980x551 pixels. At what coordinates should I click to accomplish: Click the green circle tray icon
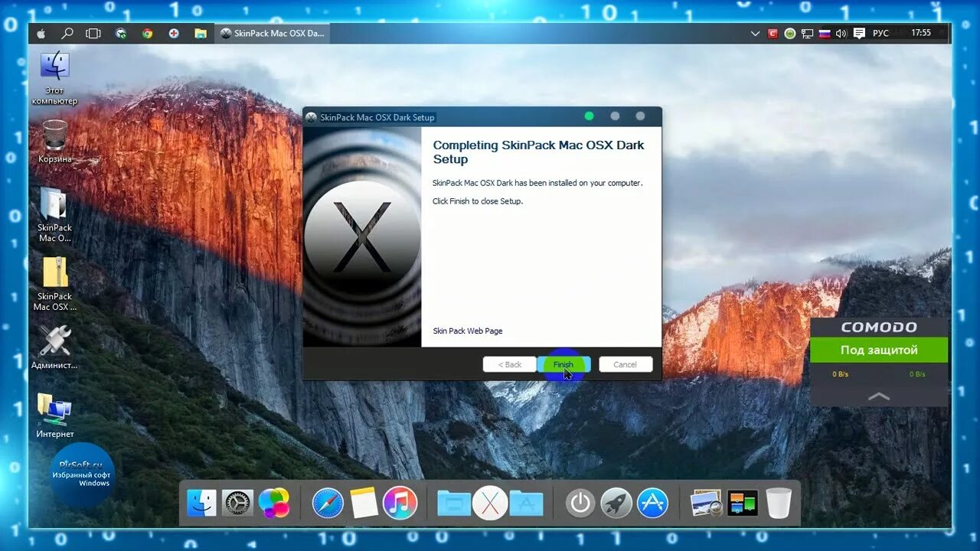[x=790, y=34]
